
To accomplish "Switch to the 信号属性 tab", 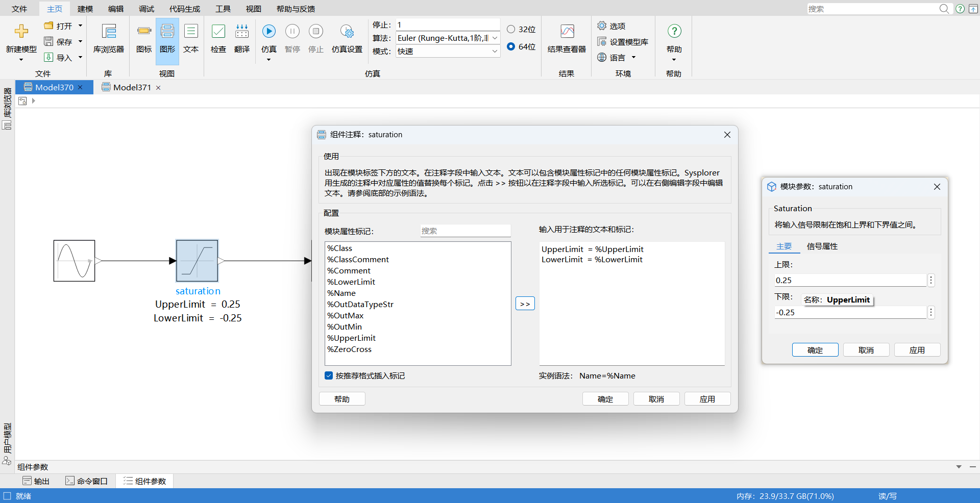I will (x=822, y=246).
